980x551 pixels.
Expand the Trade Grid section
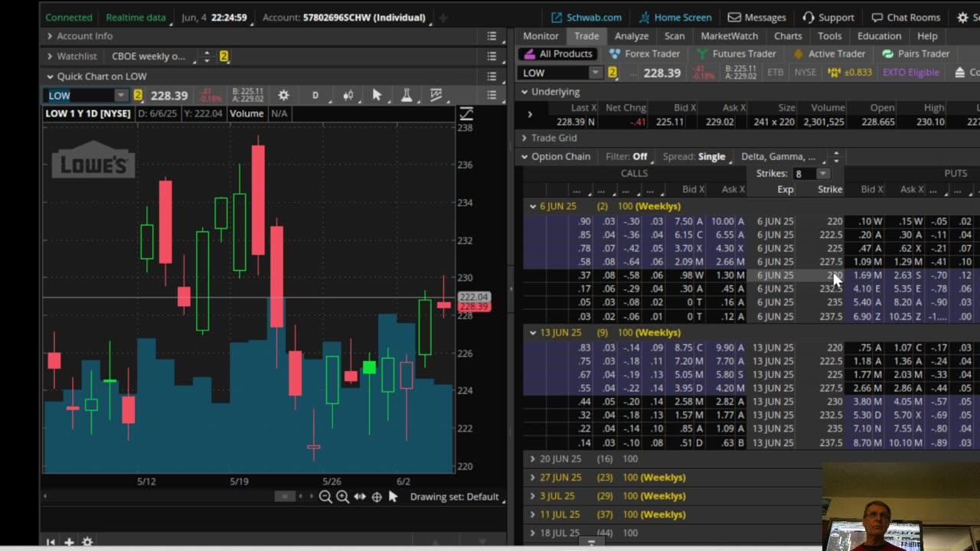click(x=524, y=138)
